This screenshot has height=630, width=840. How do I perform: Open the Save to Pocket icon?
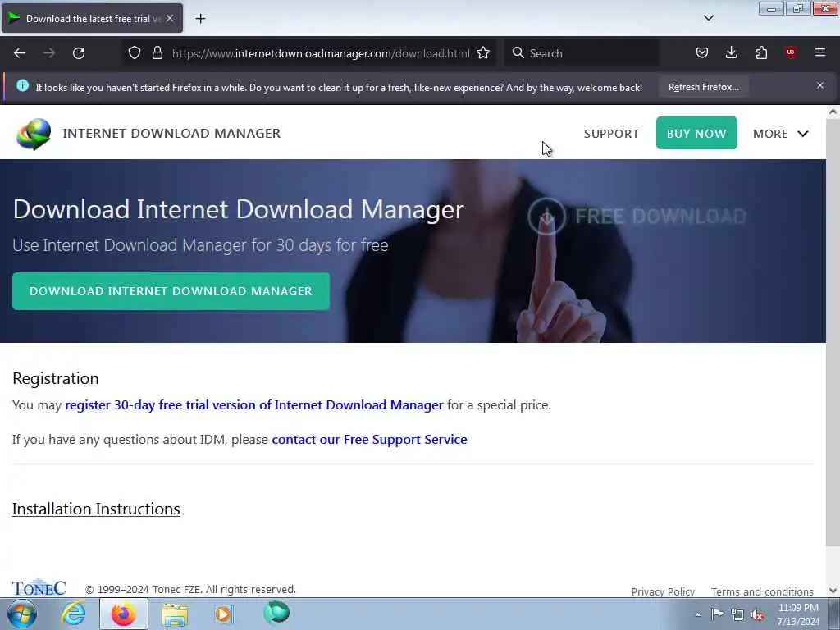(702, 52)
